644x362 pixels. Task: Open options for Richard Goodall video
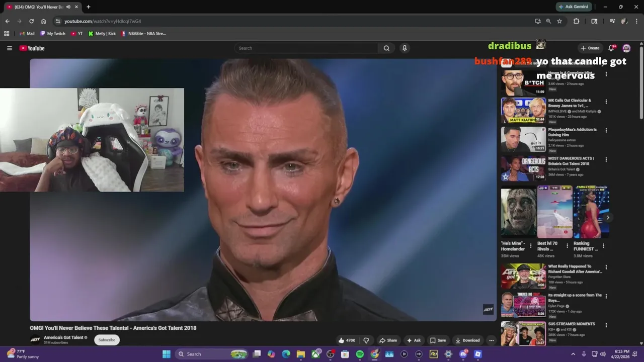tap(606, 267)
